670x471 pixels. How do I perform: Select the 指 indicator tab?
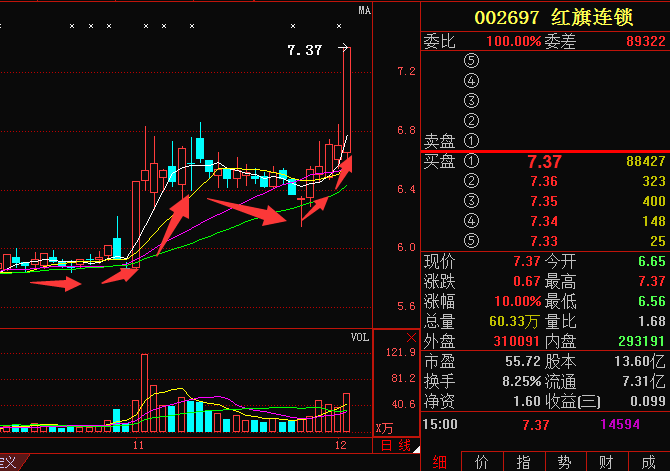coord(523,461)
